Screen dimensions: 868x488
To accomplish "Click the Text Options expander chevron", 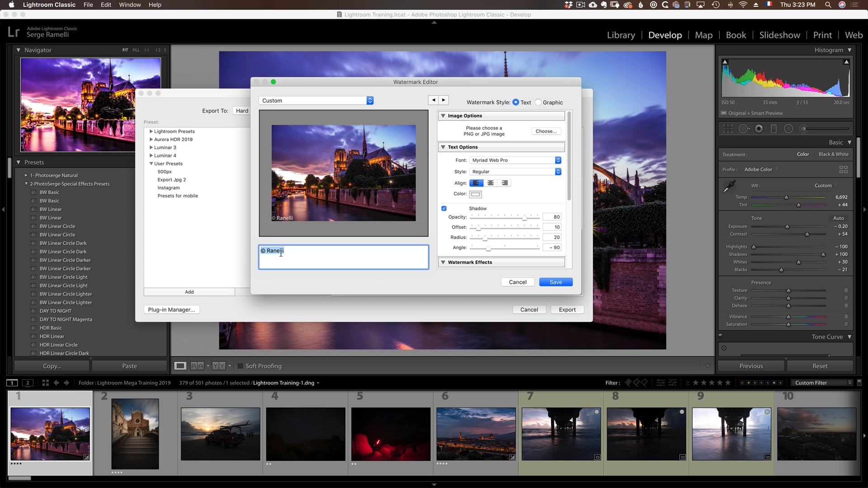I will [x=443, y=147].
